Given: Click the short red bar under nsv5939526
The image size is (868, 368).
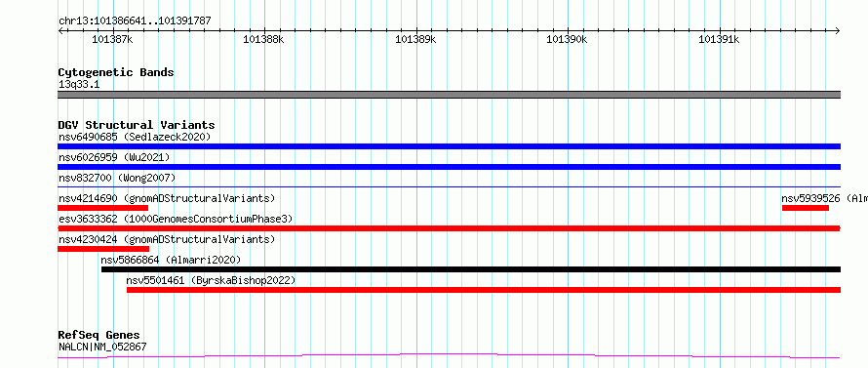Looking at the screenshot, I should [806, 208].
